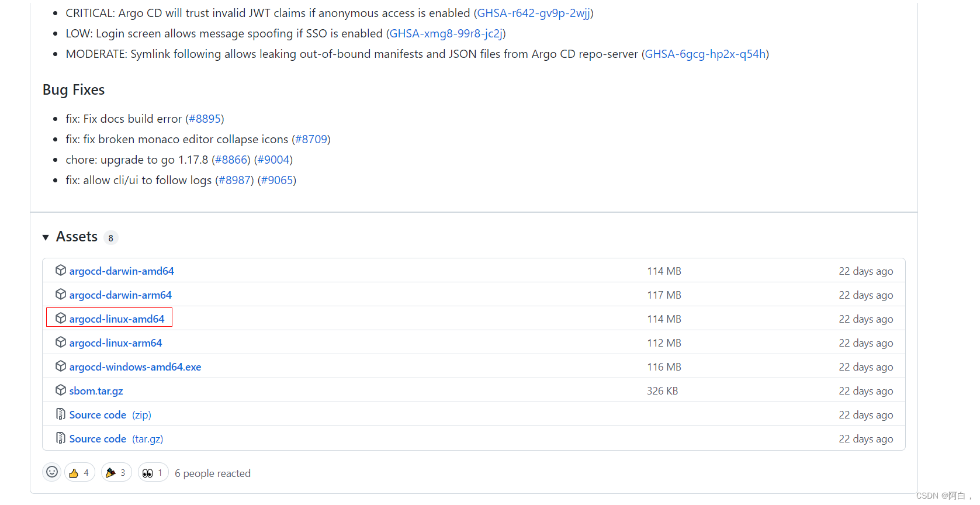The image size is (980, 505).
Task: Click 114 MB in argocd-linux-amd64 row
Action: 664,319
